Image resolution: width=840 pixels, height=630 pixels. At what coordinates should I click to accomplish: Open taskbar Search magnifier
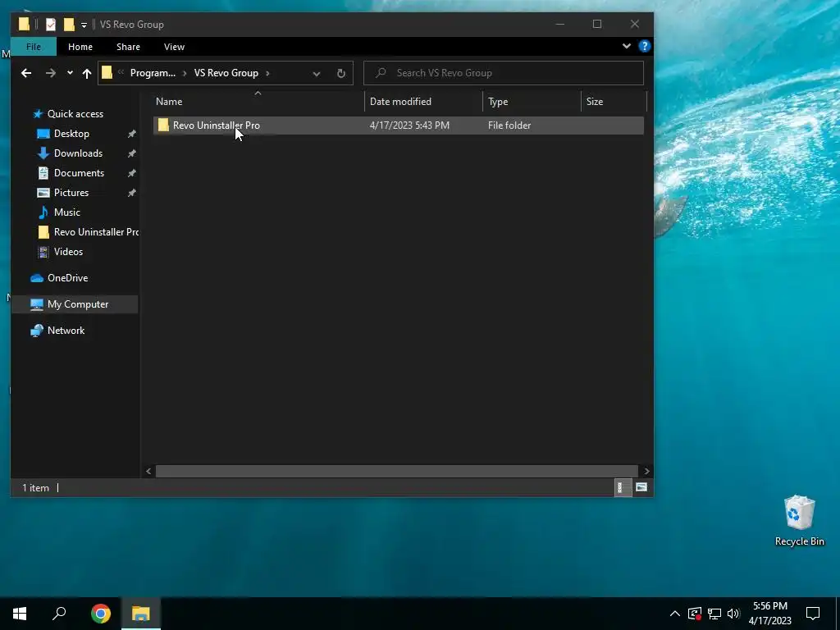(59, 614)
